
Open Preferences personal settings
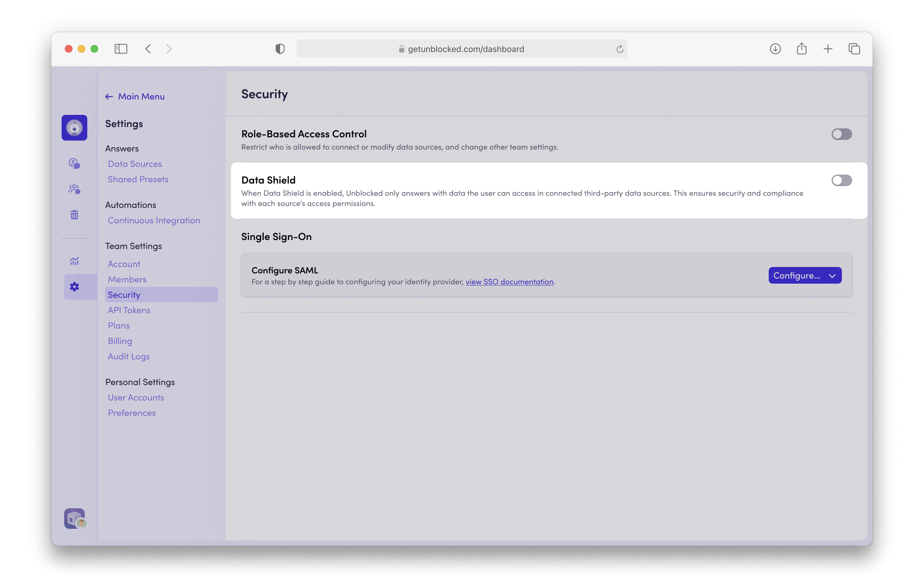132,413
